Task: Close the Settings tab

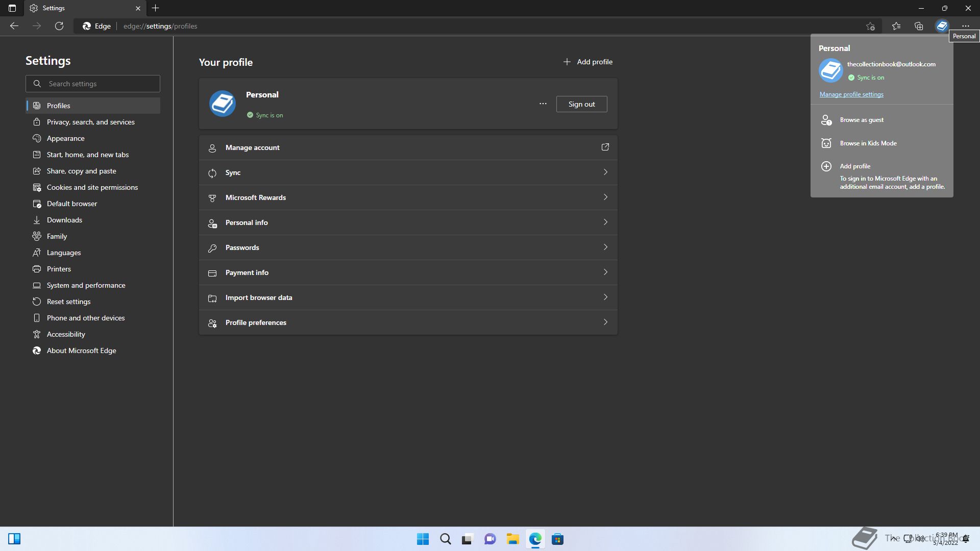Action: [x=138, y=8]
